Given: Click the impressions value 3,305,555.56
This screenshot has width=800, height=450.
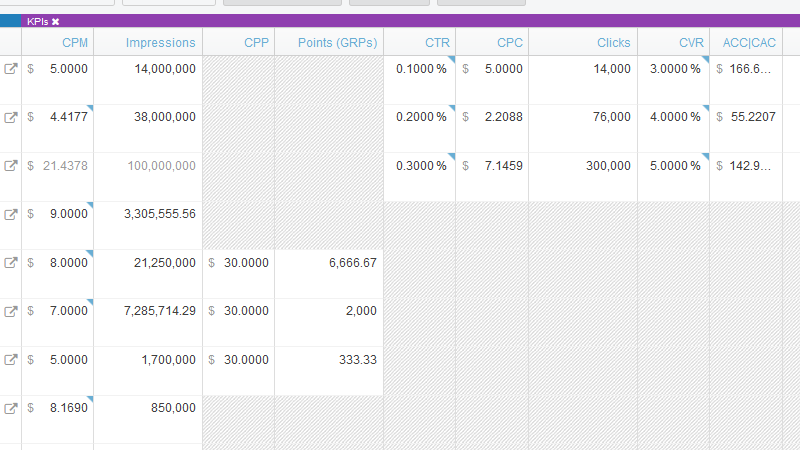Looking at the screenshot, I should [x=160, y=214].
